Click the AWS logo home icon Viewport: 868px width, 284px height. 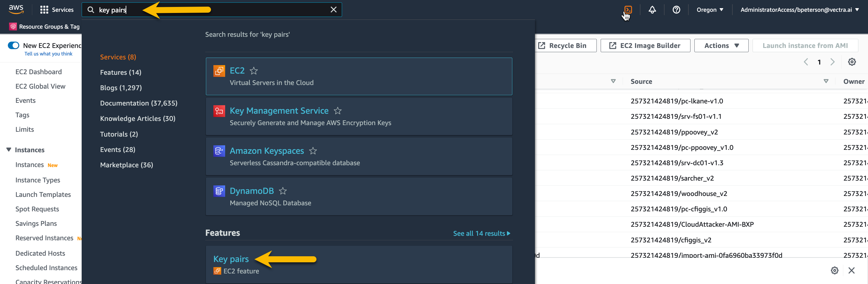tap(16, 9)
